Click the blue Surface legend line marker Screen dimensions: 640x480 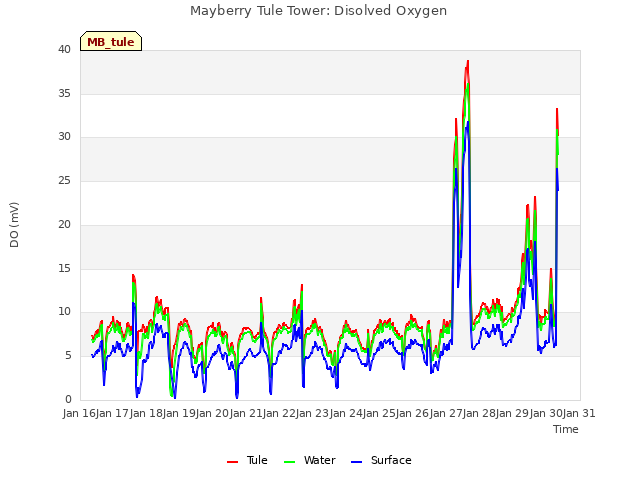tap(356, 462)
